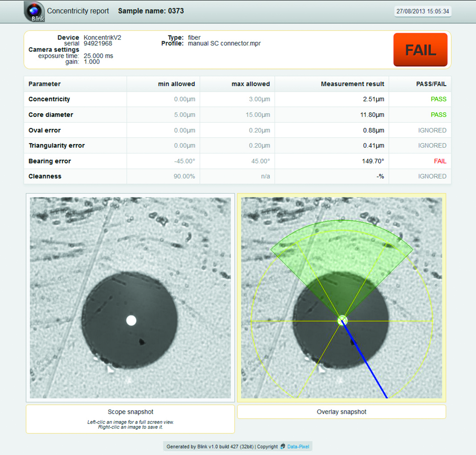Click the white fiber core dot in scope image
476x455 pixels.
(x=131, y=320)
